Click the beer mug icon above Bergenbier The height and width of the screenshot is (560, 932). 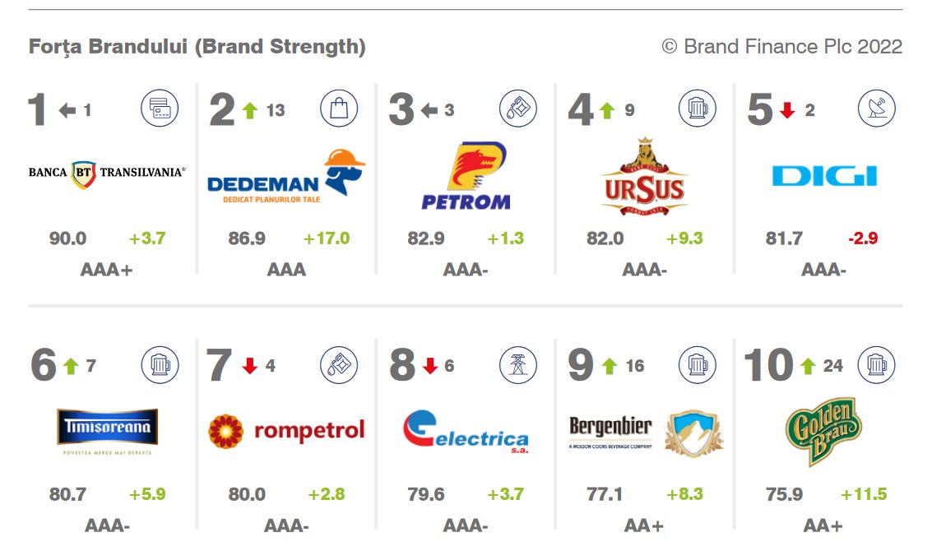click(698, 364)
